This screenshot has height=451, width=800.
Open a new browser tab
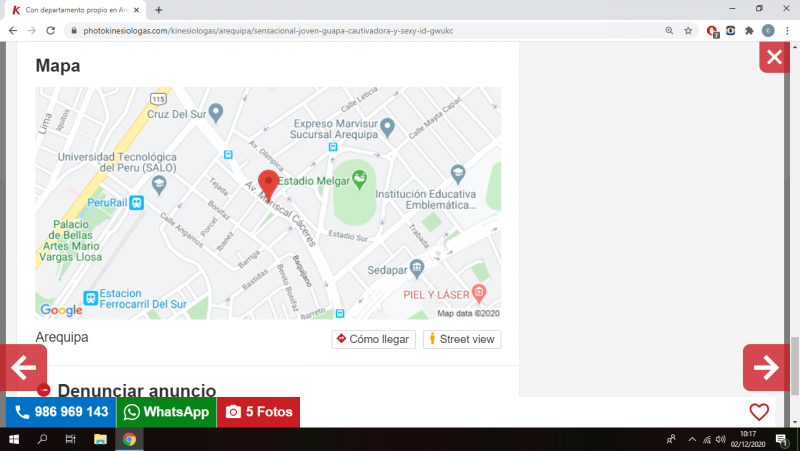(159, 10)
